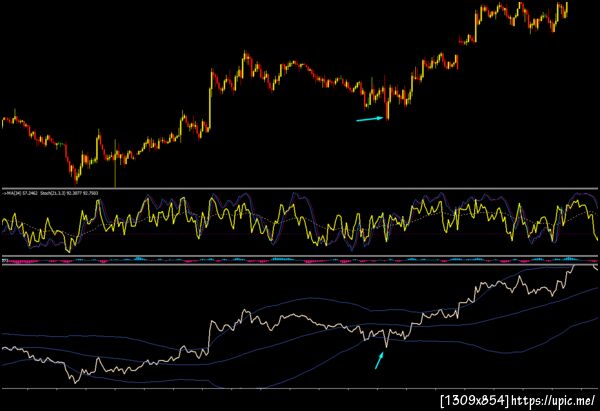Click the long gap-up candle in main chart
Screen dimensions: 600x411
[x=211, y=99]
